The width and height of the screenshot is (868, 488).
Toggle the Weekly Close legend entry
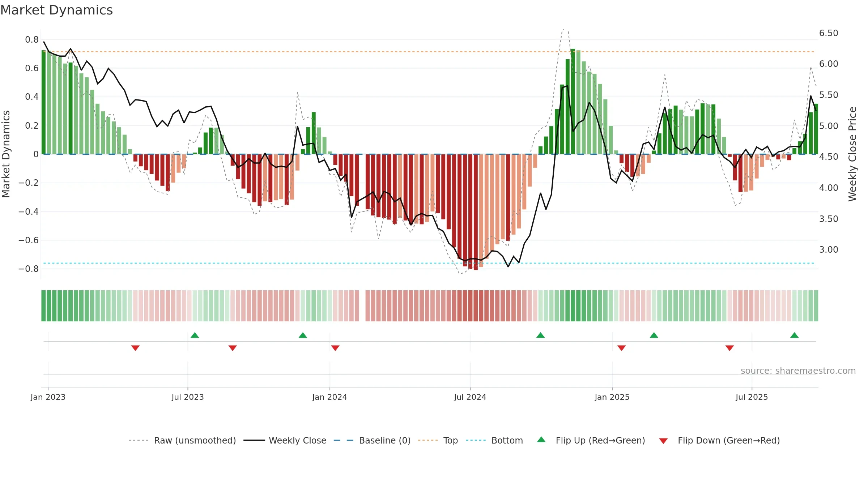285,440
